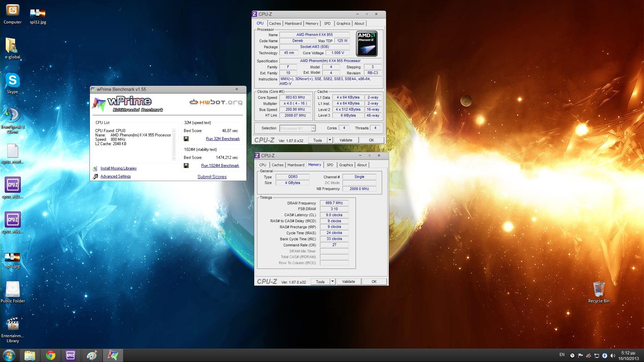Click the DRAM Frequency value field
The image size is (644, 362).
[x=334, y=203]
